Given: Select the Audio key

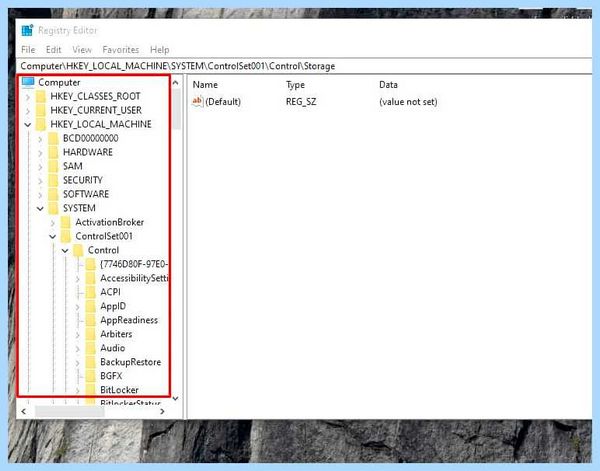Looking at the screenshot, I should click(112, 348).
